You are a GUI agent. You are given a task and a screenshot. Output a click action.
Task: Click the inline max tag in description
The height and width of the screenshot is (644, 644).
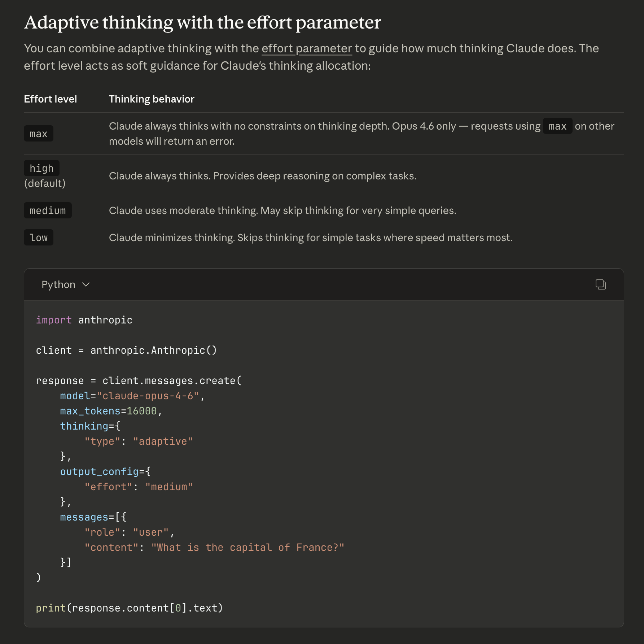(557, 126)
